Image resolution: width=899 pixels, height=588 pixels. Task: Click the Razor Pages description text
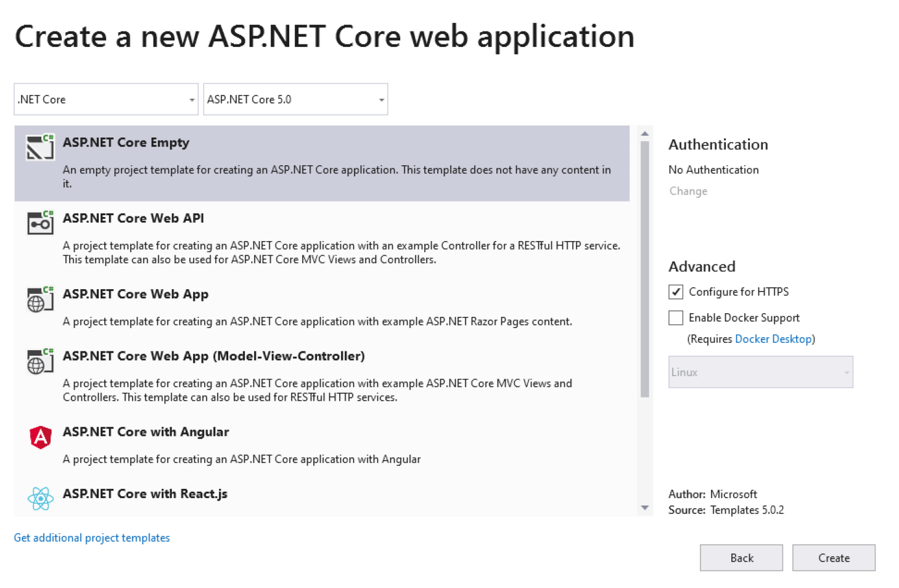click(318, 321)
